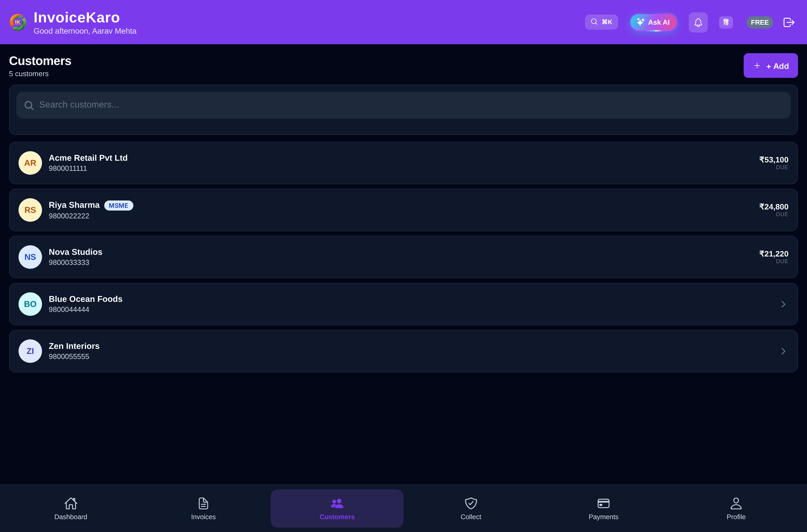
Task: Open the ⌘K search shortcut button
Action: click(601, 22)
